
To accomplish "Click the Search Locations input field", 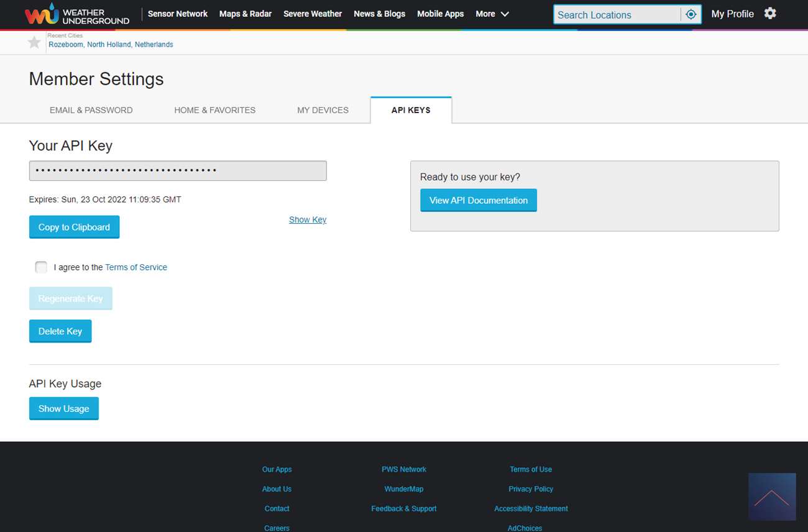I will point(617,15).
